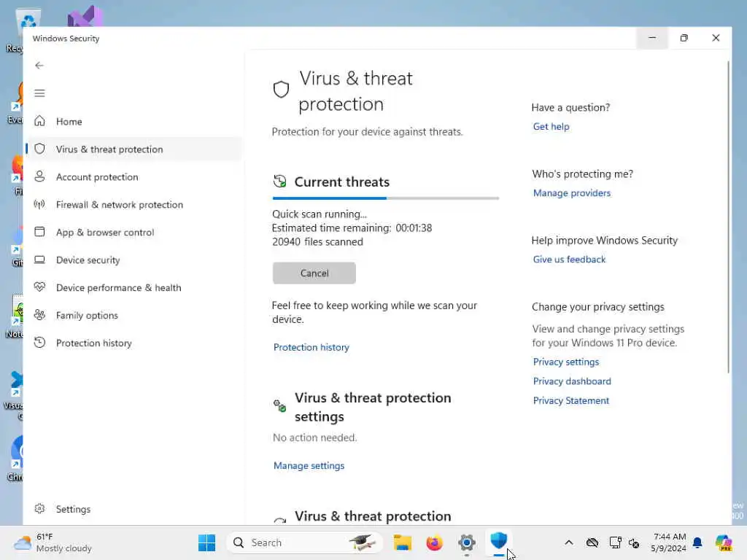
Task: Click the muted volume tray icon
Action: pyautogui.click(x=634, y=542)
